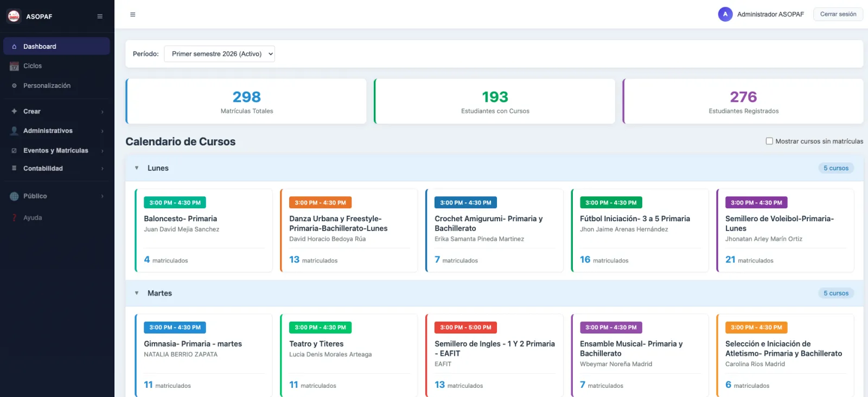Open Ayuda menu item
The width and height of the screenshot is (868, 397).
click(x=57, y=217)
